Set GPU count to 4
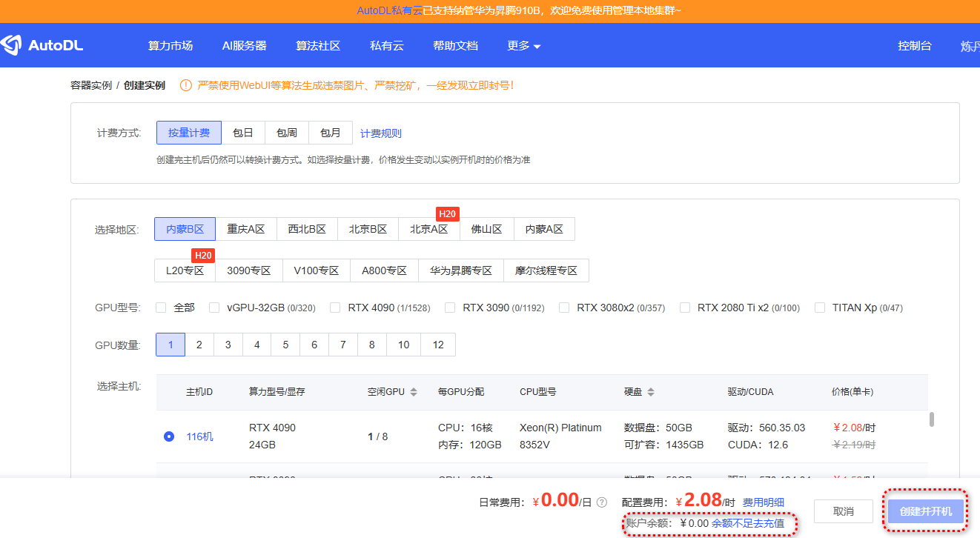 coord(257,345)
